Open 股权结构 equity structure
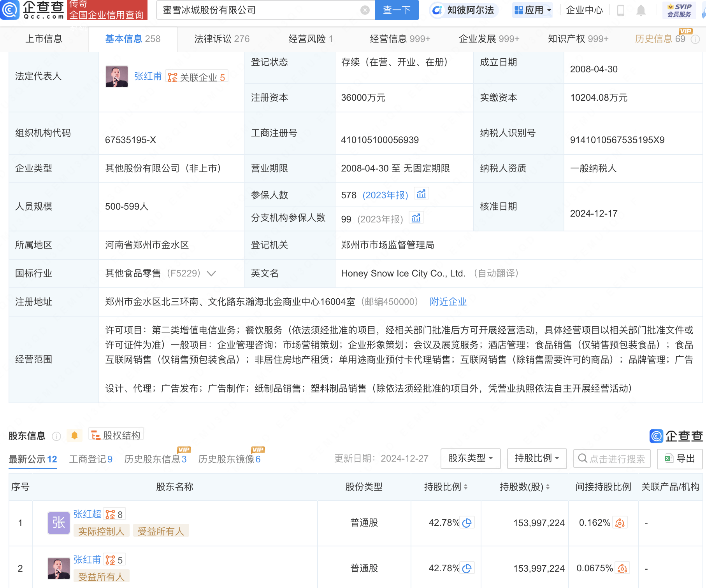 click(116, 435)
